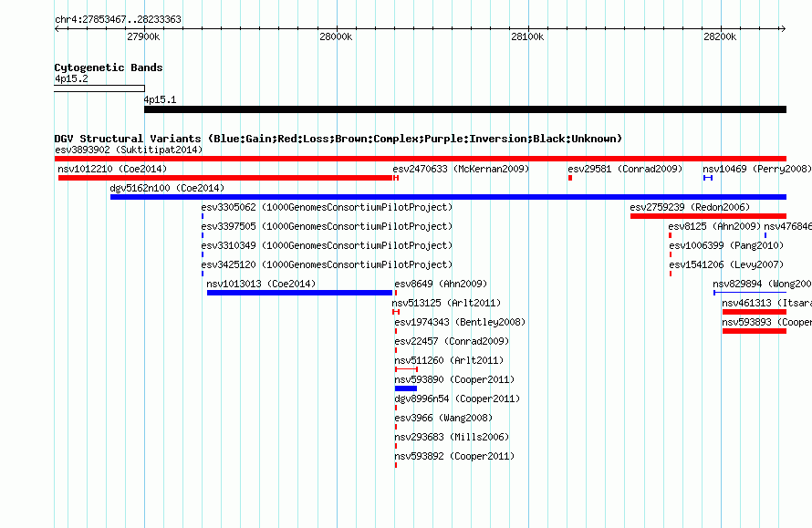Open variant esv3305062 1000Genomes label
This screenshot has width=812, height=528.
(327, 207)
